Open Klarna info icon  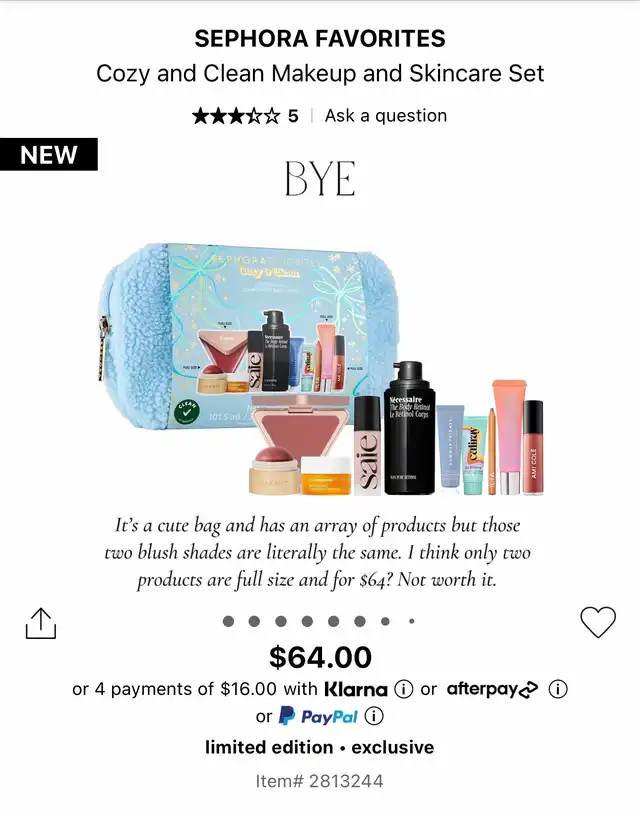[404, 689]
